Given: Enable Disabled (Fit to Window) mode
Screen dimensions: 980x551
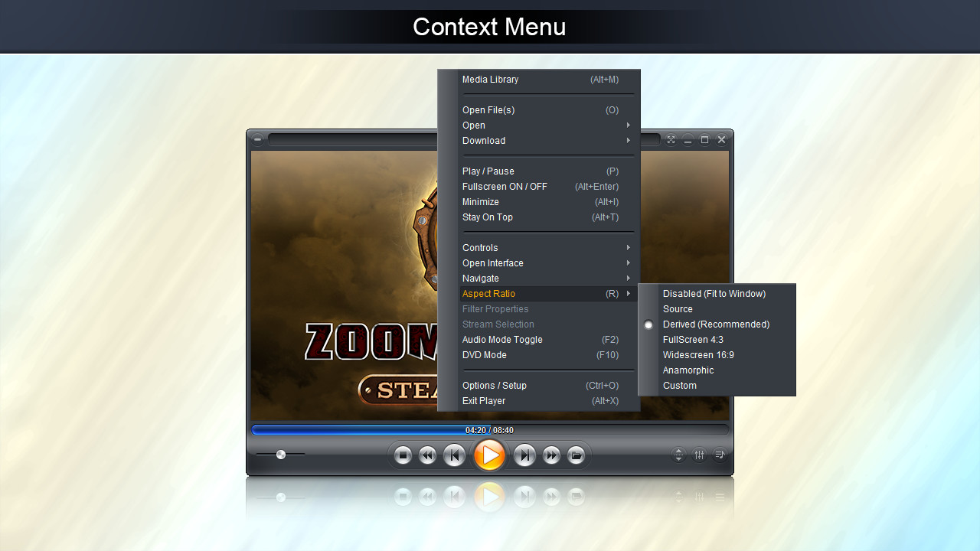Looking at the screenshot, I should (713, 293).
